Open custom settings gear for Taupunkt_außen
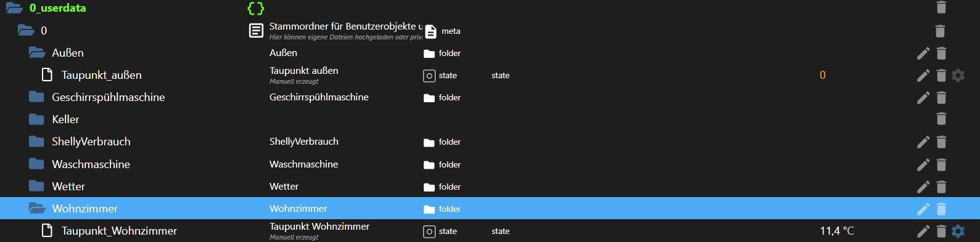Viewport: 980px width, 242px height. click(x=958, y=75)
